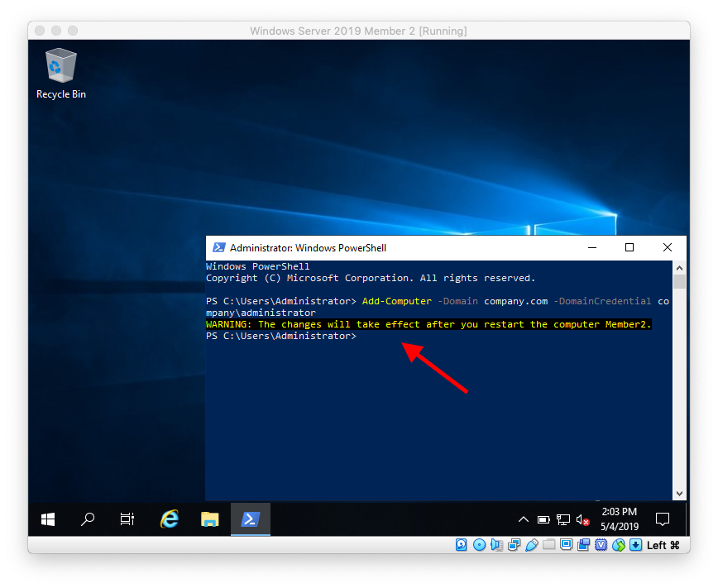Expand the hidden tray icons chevron
The width and height of the screenshot is (718, 588).
524,519
